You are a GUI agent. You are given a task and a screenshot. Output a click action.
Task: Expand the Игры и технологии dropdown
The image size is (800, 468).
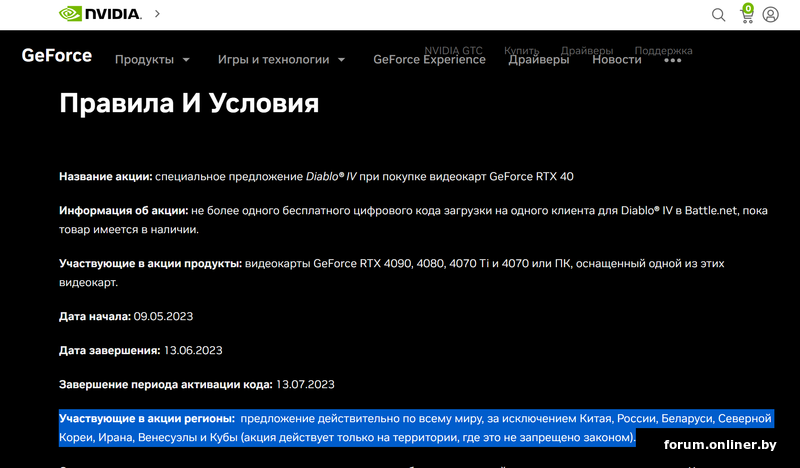281,60
